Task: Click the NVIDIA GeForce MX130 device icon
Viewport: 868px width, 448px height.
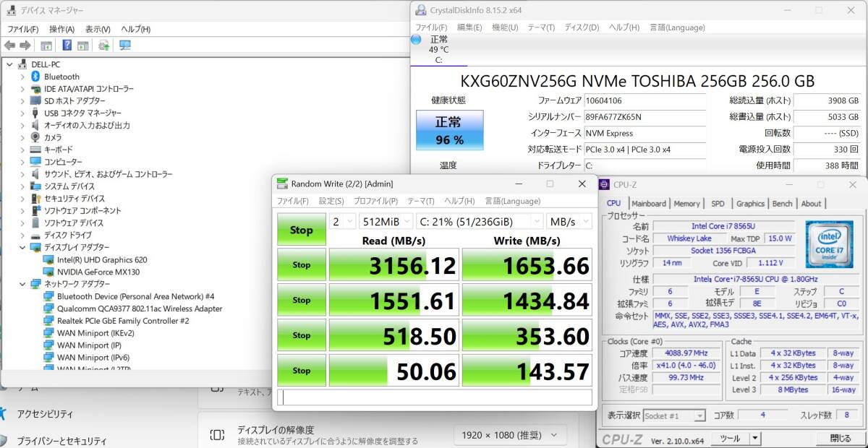Action: click(48, 272)
